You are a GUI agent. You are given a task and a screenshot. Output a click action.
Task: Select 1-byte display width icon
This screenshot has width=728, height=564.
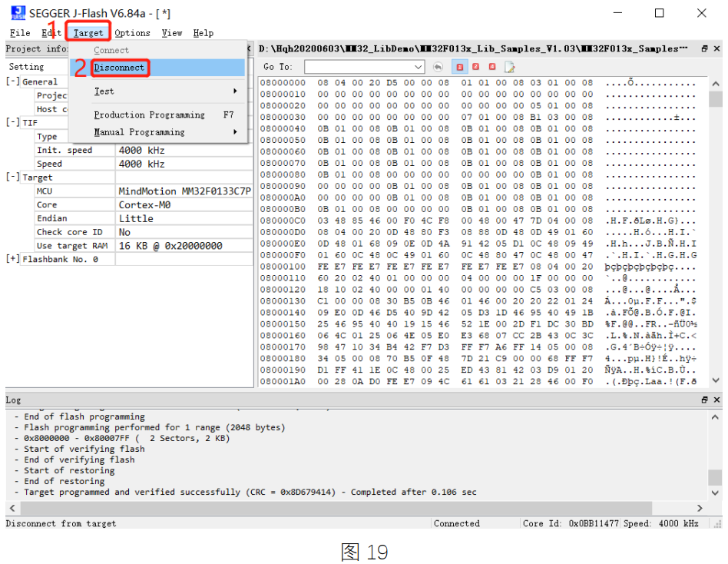(460, 67)
